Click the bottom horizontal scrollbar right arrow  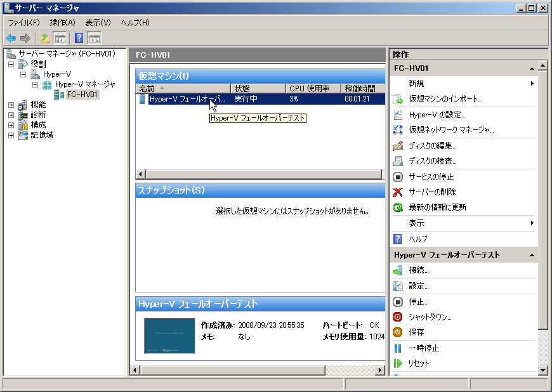pos(379,370)
